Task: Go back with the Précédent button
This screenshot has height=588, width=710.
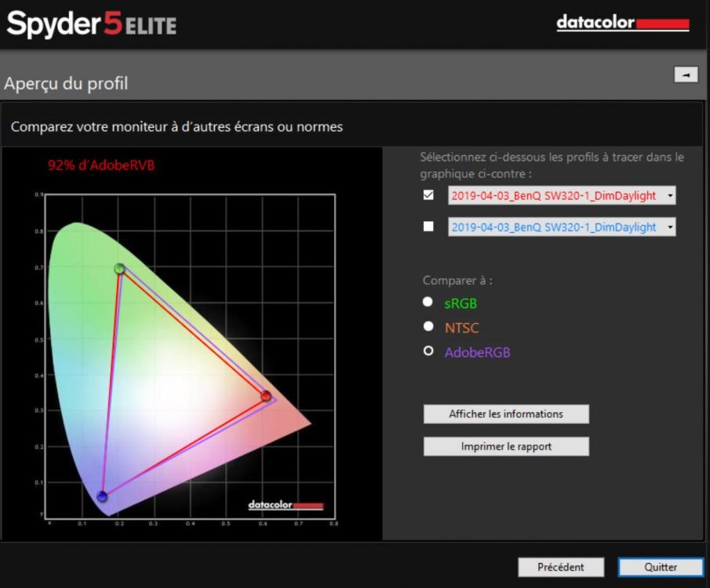Action: 561,567
